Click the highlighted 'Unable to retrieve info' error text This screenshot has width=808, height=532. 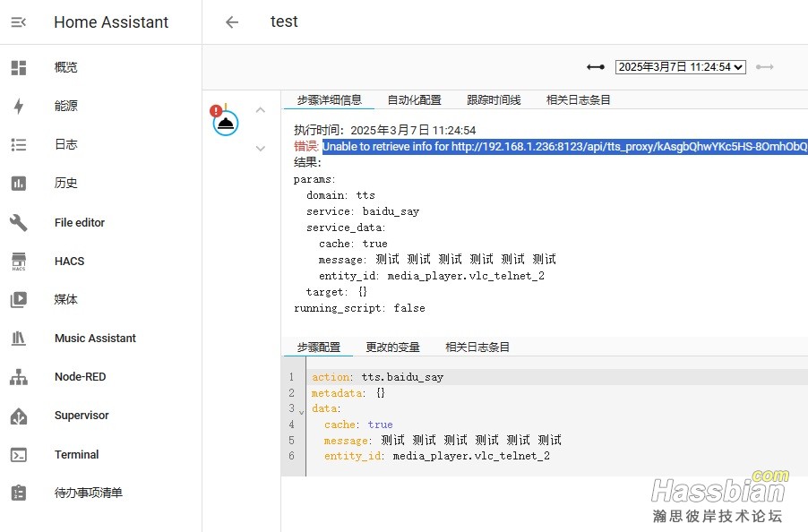564,147
